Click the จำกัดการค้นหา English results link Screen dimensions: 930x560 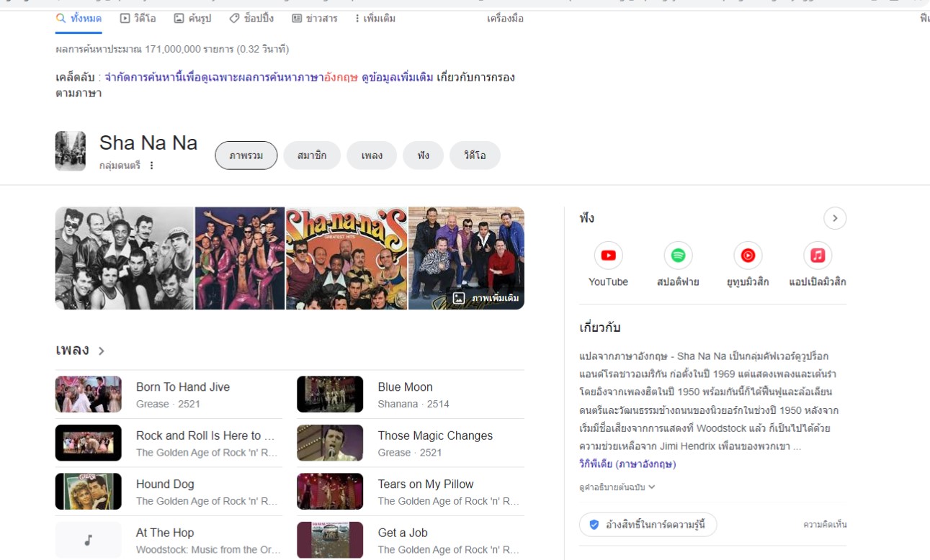(231, 77)
